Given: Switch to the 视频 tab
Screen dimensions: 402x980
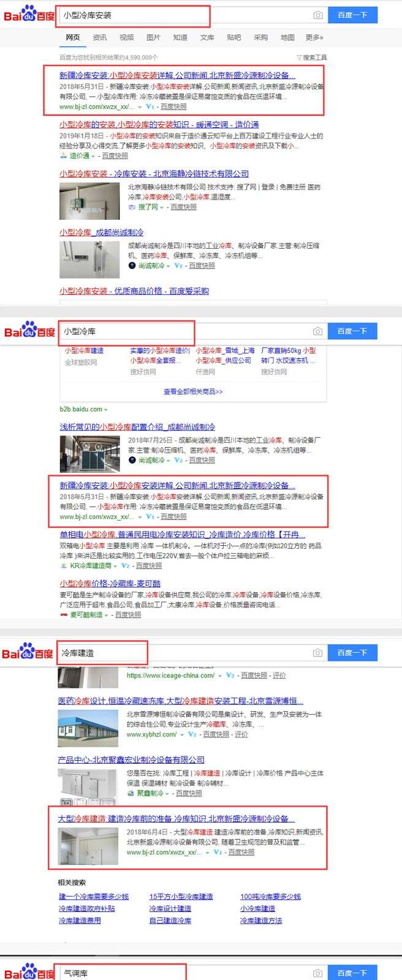Looking at the screenshot, I should (x=126, y=37).
